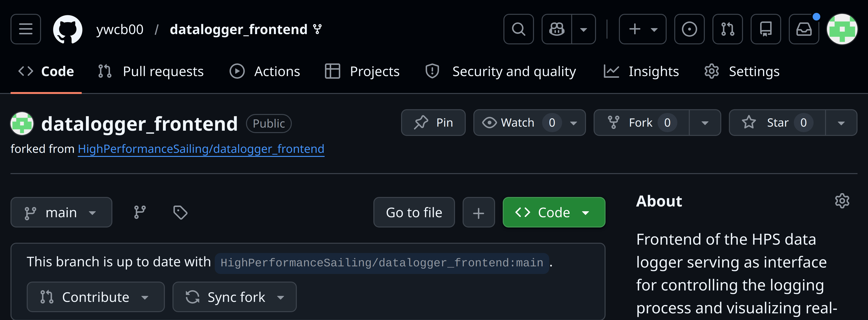
Task: Open Copilot chat icon
Action: (x=557, y=29)
